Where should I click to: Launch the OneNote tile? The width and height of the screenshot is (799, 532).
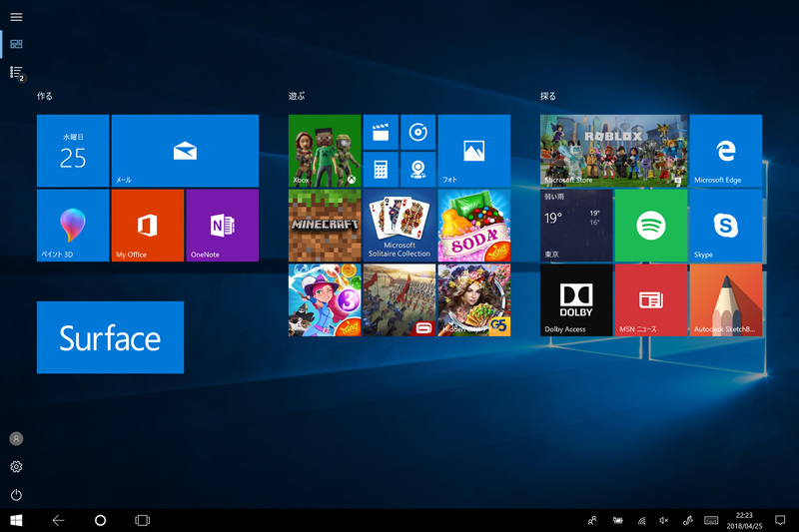point(222,226)
